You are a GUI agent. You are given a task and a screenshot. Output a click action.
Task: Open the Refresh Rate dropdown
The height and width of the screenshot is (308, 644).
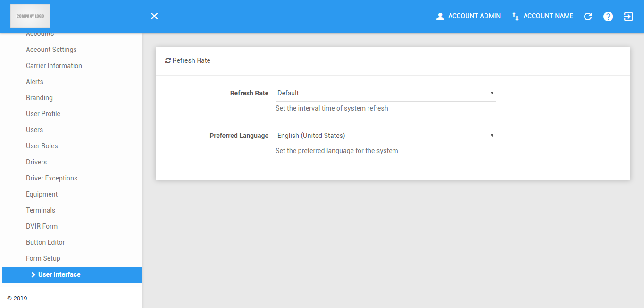point(386,93)
